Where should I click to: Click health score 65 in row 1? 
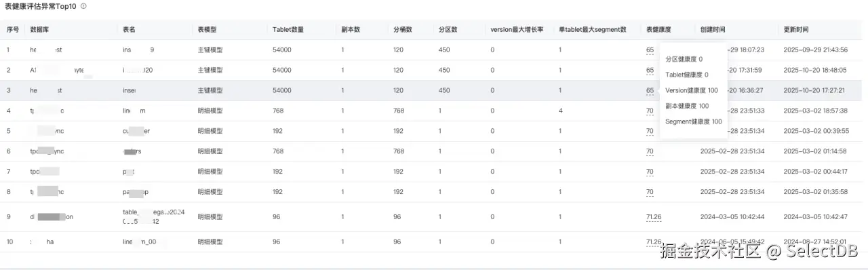(650, 50)
